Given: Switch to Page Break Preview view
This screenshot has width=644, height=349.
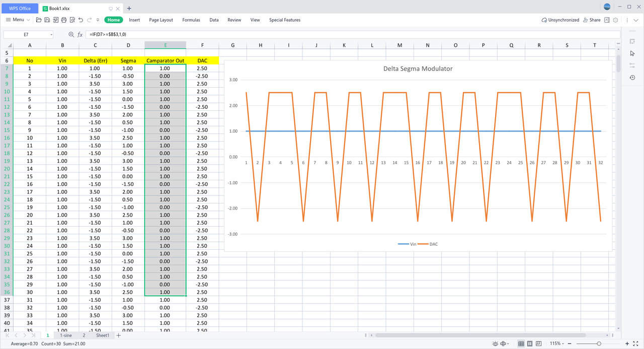Looking at the screenshot, I should click(x=539, y=343).
